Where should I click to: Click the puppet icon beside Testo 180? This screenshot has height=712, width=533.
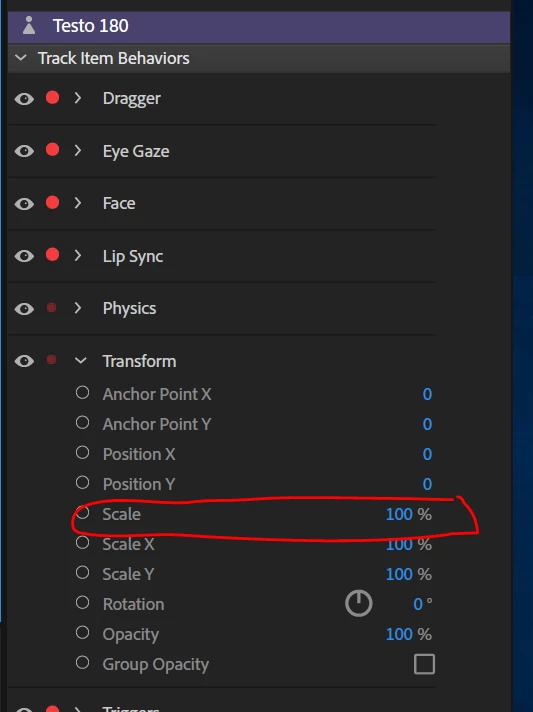point(29,25)
